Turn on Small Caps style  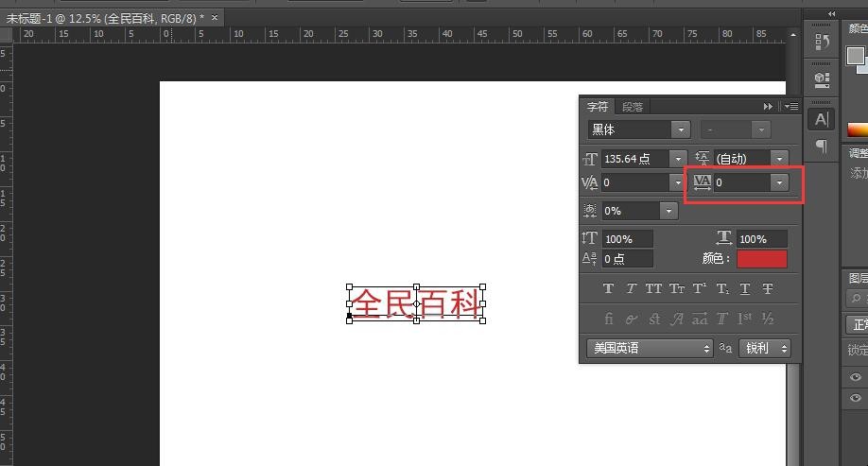tap(676, 288)
